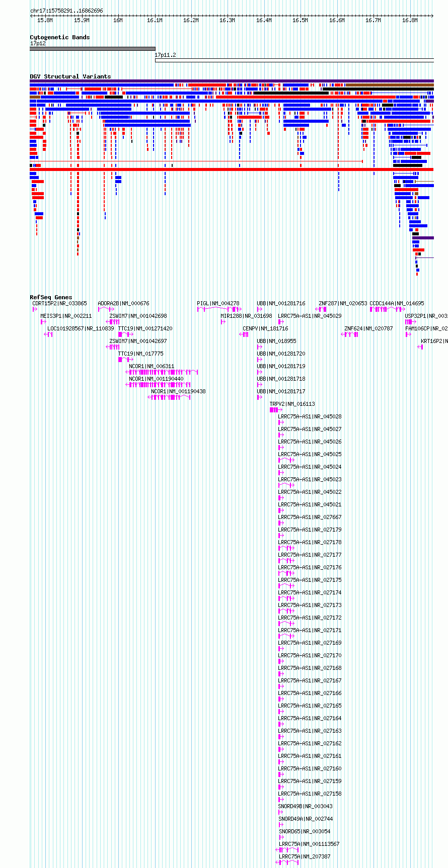
Task: Open NCOR1|NM_006311 gene label
Action: point(152,366)
